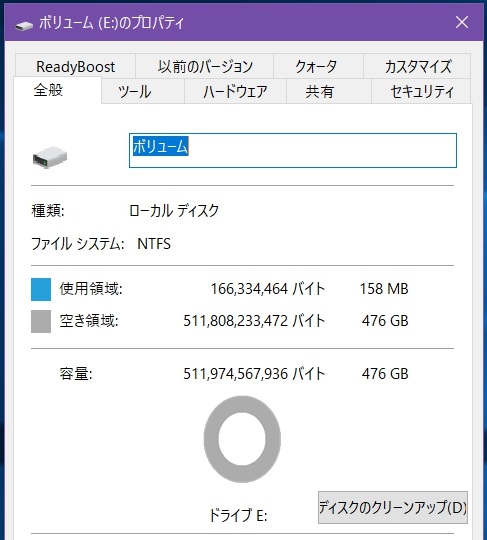The image size is (487, 540).
Task: Click the drive icon in the title bar
Action: [24, 25]
